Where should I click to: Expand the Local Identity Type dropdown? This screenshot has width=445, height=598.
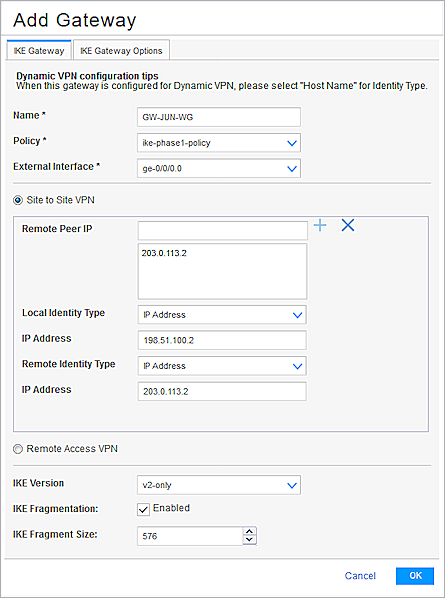(x=222, y=315)
